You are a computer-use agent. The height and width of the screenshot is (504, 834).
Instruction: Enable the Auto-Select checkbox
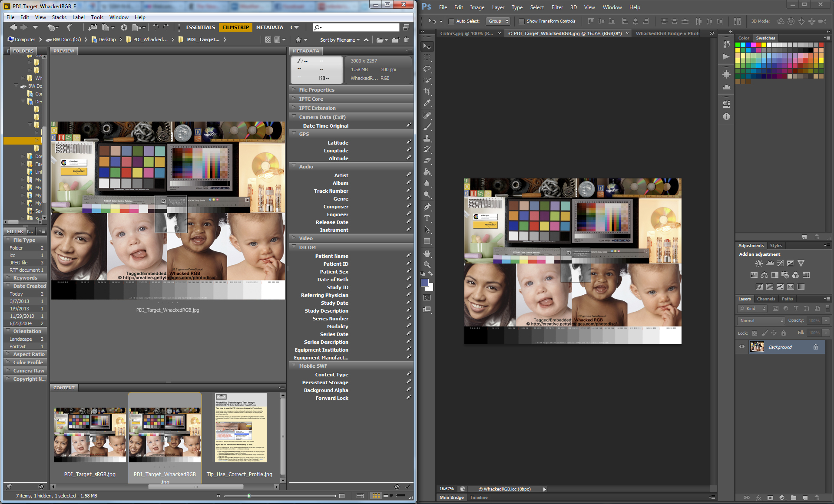451,21
